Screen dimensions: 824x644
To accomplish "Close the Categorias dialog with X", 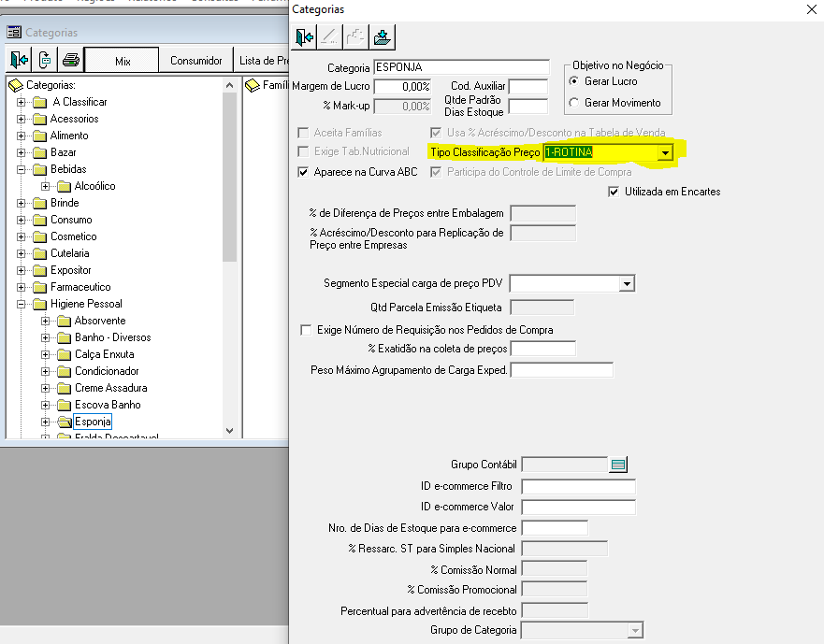I will pos(812,9).
